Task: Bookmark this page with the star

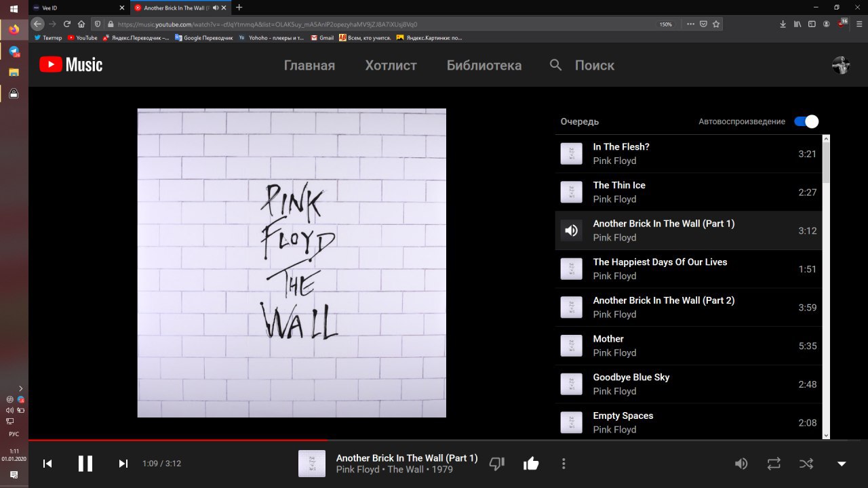Action: point(716,24)
